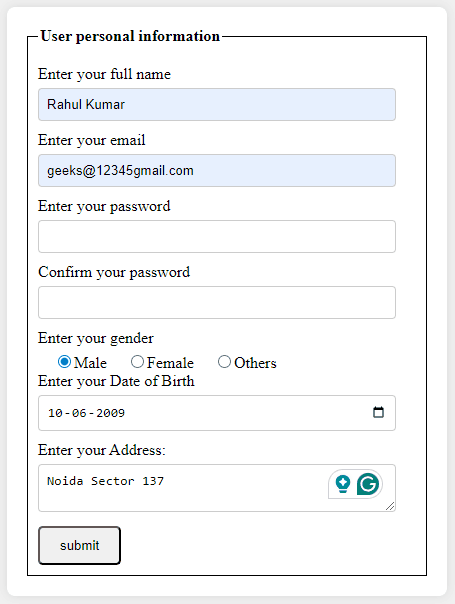Grab the textarea resize handle corner

point(390,506)
